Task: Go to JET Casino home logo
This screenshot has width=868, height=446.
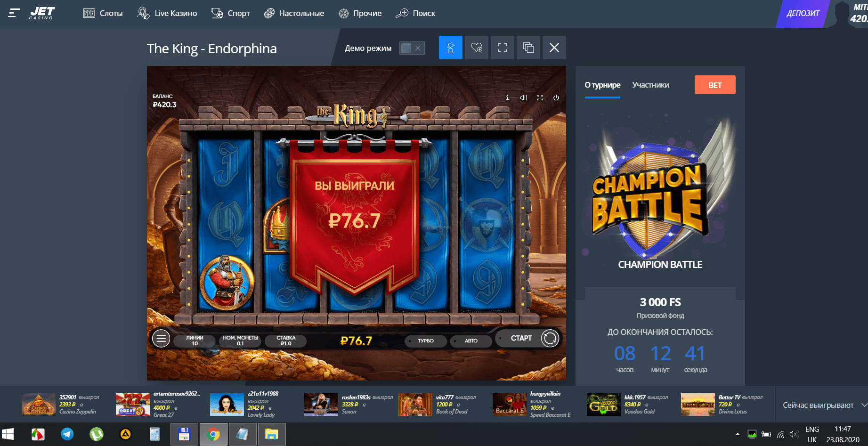Action: (42, 13)
